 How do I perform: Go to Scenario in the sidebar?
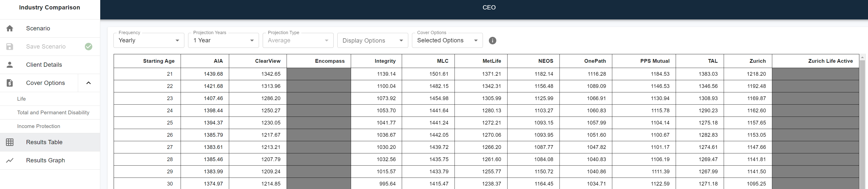pos(50,28)
